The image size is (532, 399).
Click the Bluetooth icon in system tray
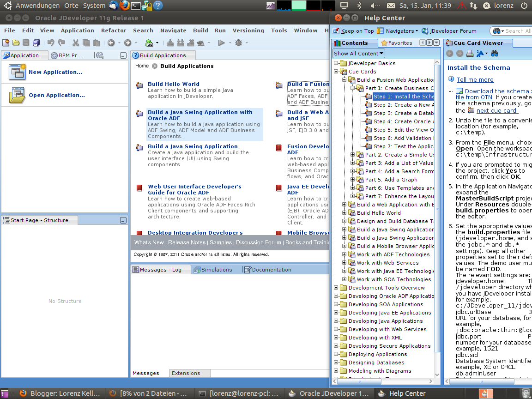(359, 6)
